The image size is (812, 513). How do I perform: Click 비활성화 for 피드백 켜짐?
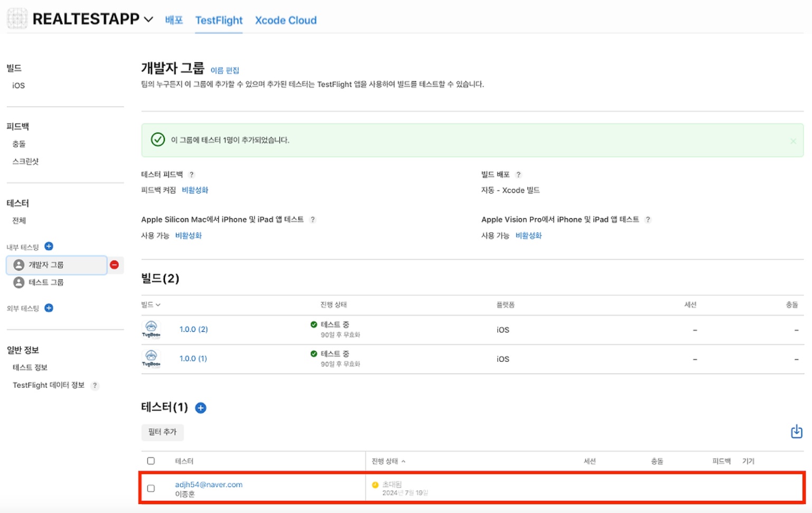pos(195,190)
